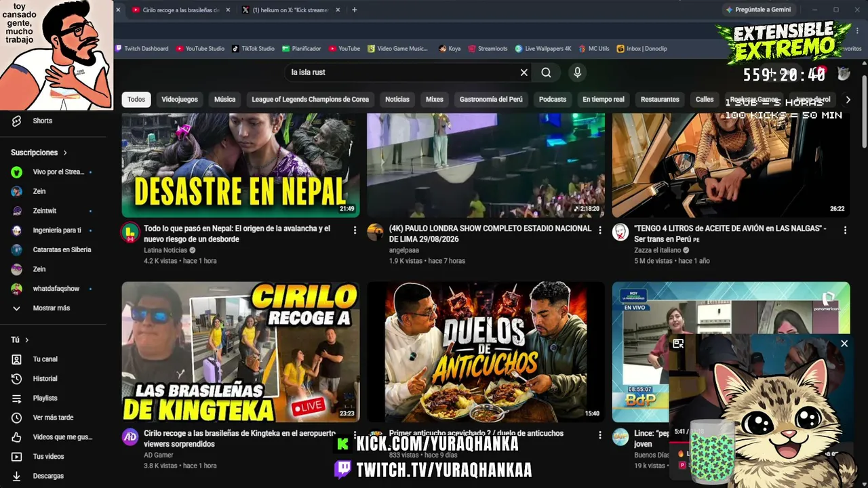Clear the search query with the X
The image size is (868, 488).
[524, 73]
